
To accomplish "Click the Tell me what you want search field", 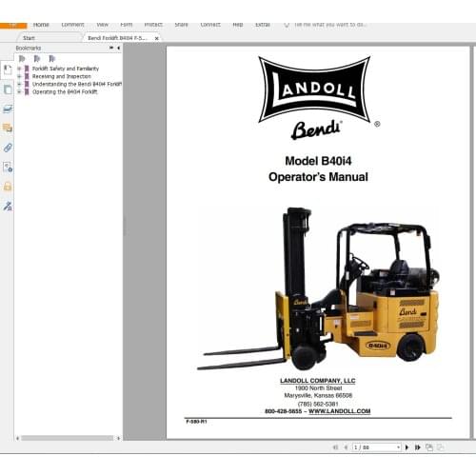I will tap(330, 25).
